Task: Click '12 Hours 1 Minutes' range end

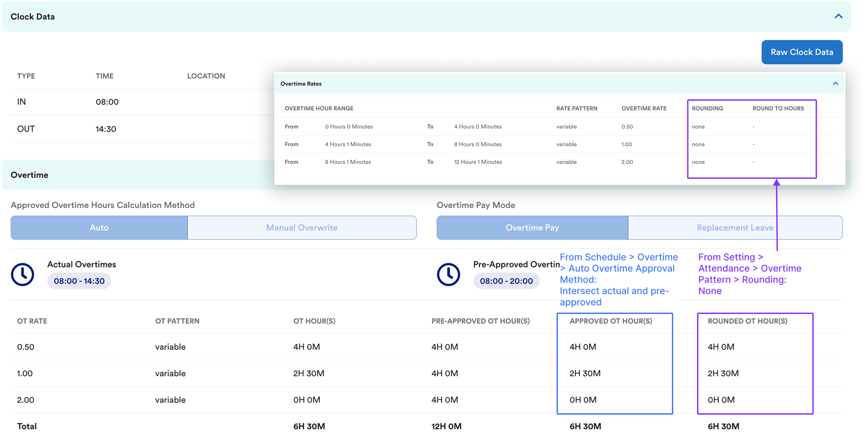Action: (478, 162)
